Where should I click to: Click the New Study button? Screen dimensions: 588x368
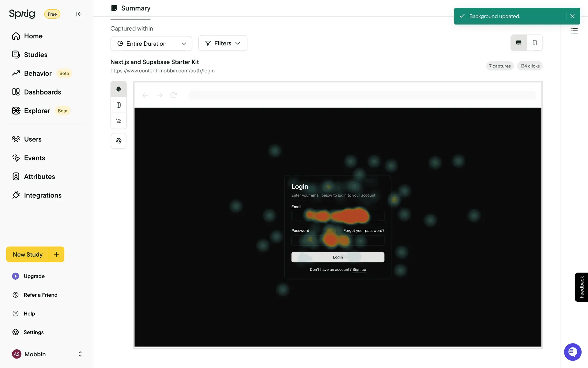(x=28, y=255)
